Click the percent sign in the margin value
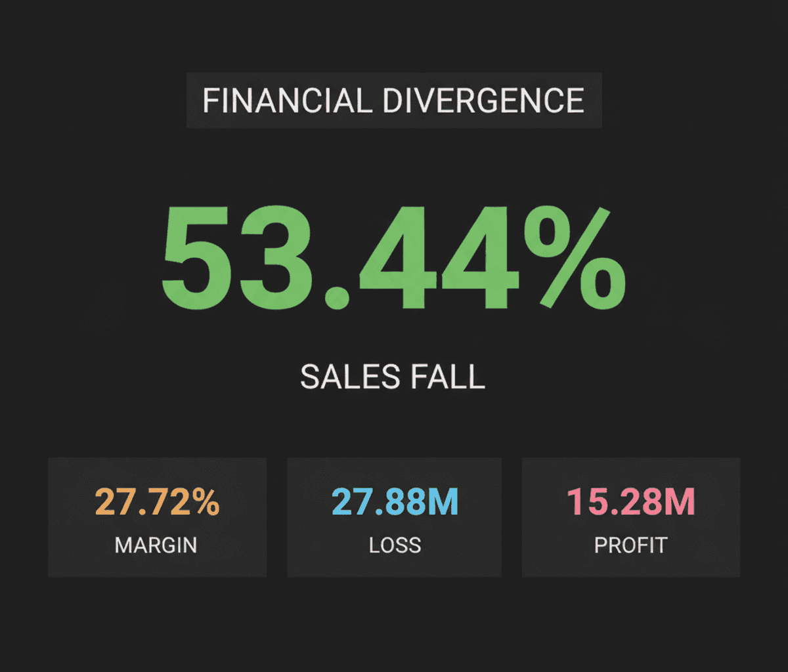This screenshot has width=788, height=672. (204, 502)
